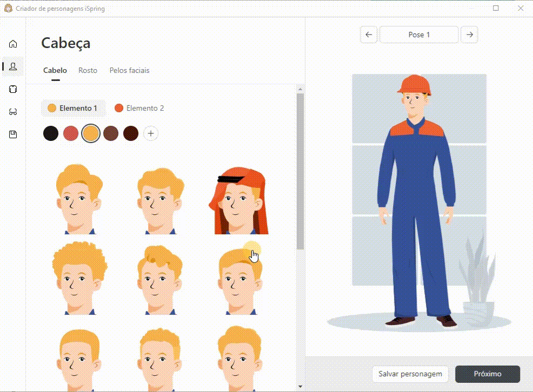Pick the dark brown color swatch
The height and width of the screenshot is (392, 533).
(x=131, y=133)
